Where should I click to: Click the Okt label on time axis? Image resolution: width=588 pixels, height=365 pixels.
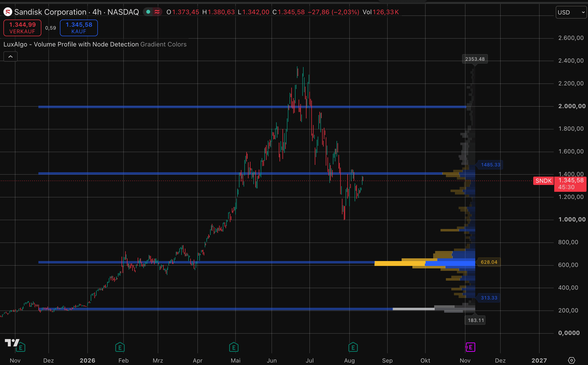tap(425, 360)
